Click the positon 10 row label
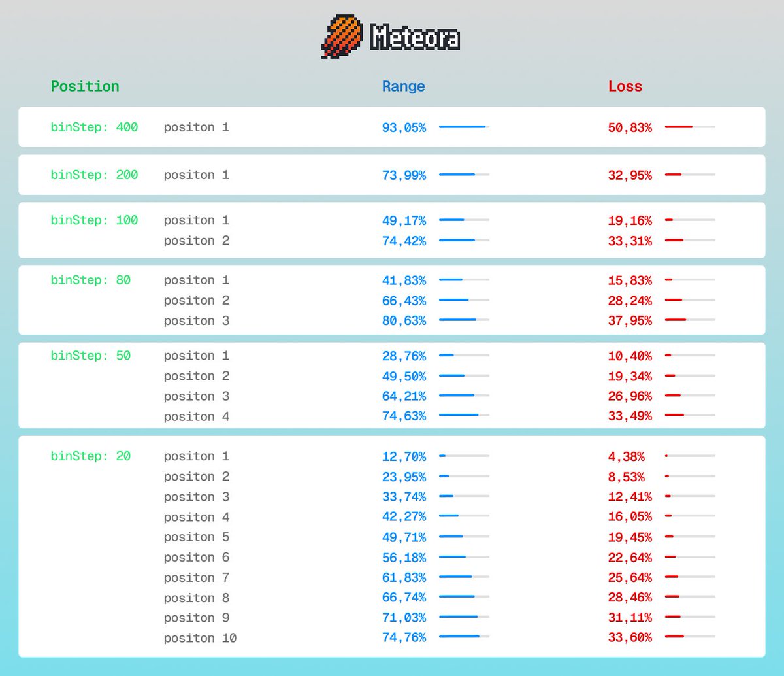Image resolution: width=784 pixels, height=676 pixels. (x=200, y=638)
